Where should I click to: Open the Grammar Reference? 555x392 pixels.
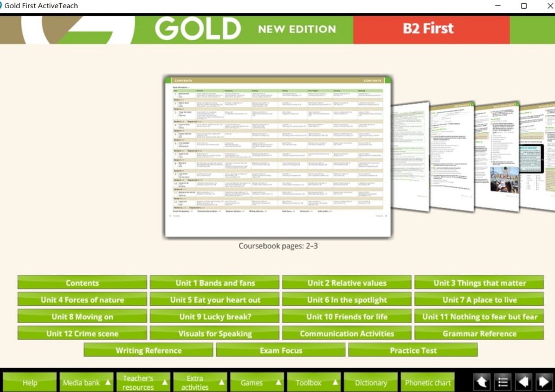(x=479, y=333)
